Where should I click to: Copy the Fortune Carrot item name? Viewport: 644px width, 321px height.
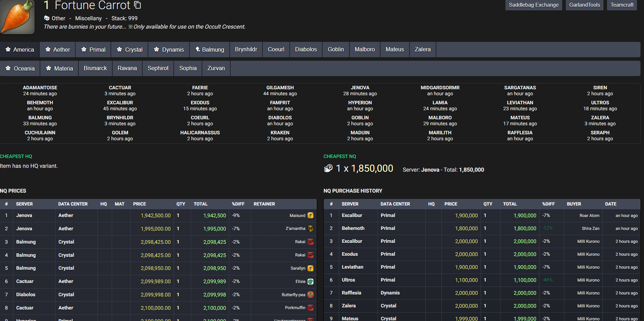click(x=138, y=5)
